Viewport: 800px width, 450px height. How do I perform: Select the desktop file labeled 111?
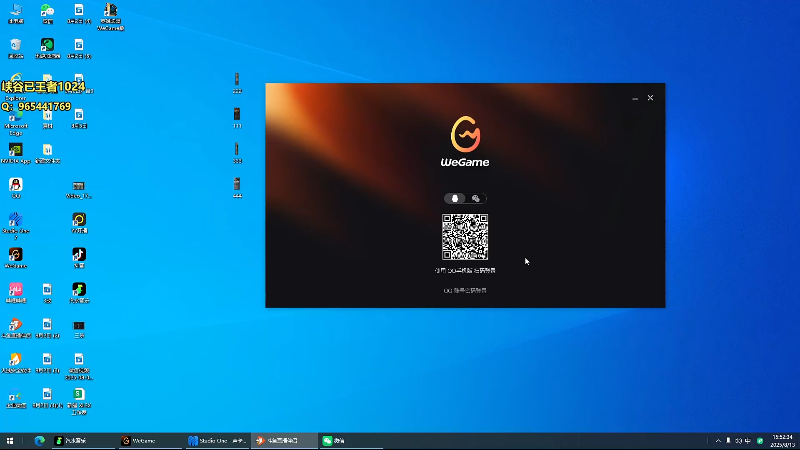[x=237, y=118]
